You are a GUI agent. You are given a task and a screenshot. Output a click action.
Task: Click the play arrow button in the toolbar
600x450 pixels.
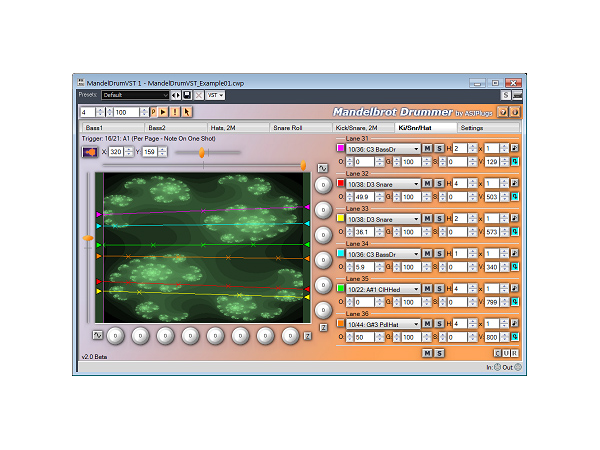[163, 112]
